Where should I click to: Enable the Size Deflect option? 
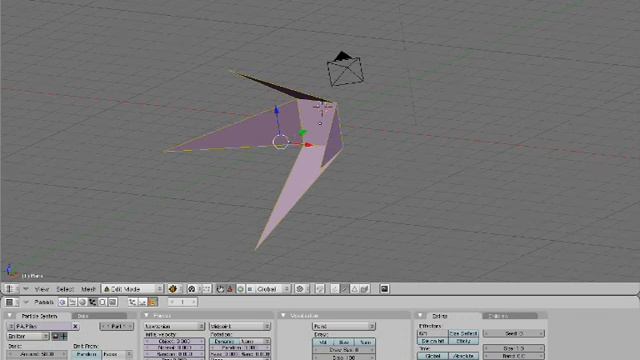tap(463, 333)
